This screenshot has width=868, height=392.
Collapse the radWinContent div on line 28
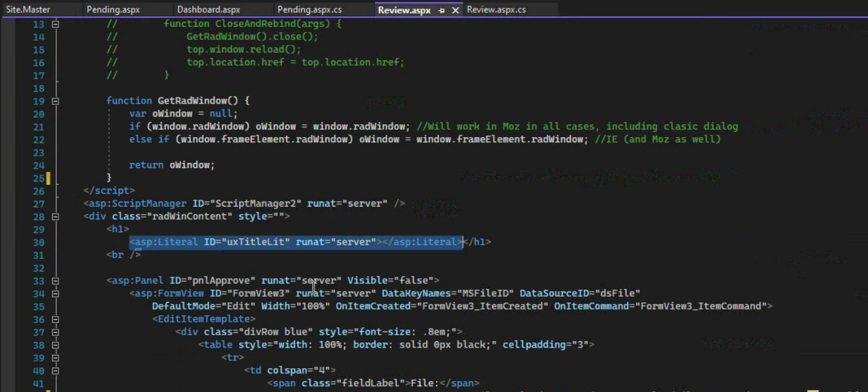point(55,217)
